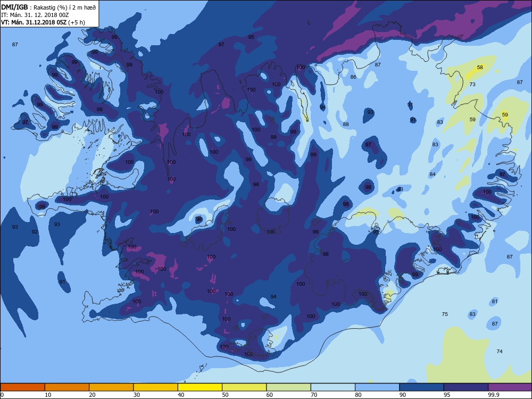
Task: Click the '70' legend scale label
Action: [314, 395]
